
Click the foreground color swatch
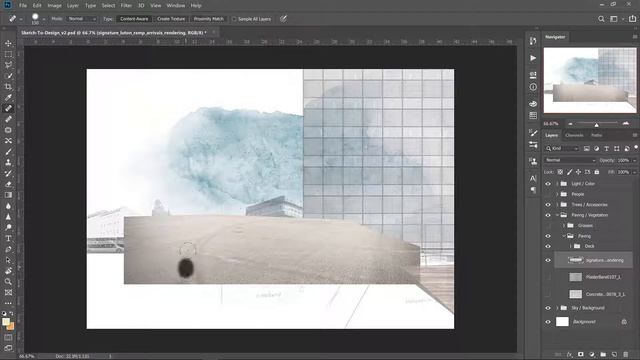[6, 322]
